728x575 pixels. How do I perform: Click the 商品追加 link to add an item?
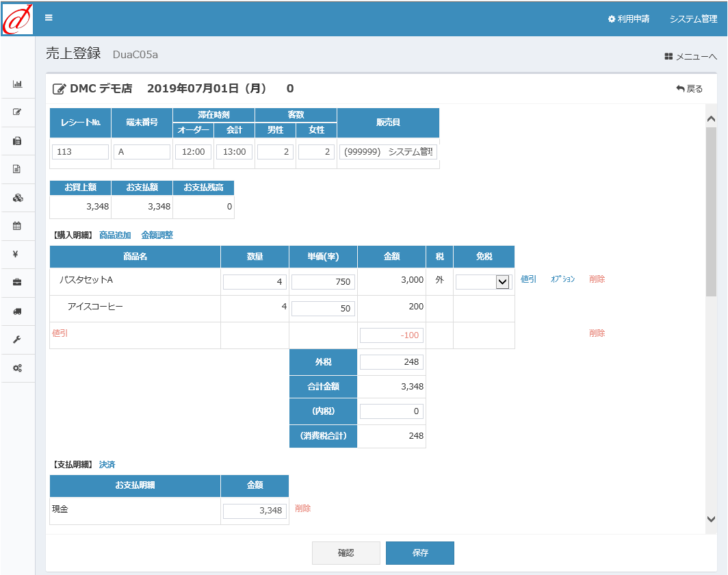point(114,235)
